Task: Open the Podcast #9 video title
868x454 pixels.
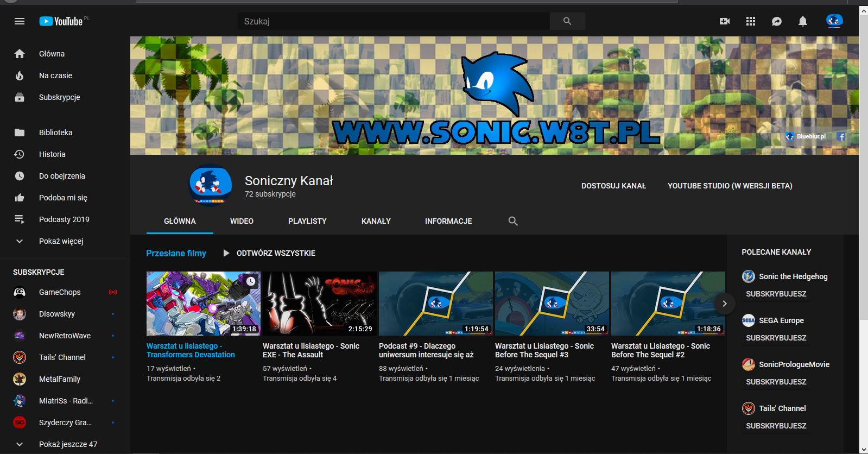Action: [426, 350]
